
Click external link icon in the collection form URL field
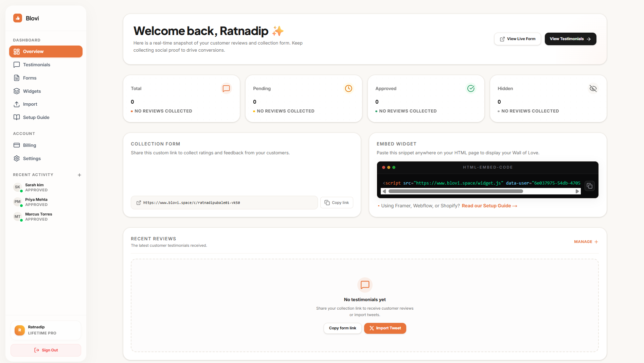pyautogui.click(x=139, y=203)
